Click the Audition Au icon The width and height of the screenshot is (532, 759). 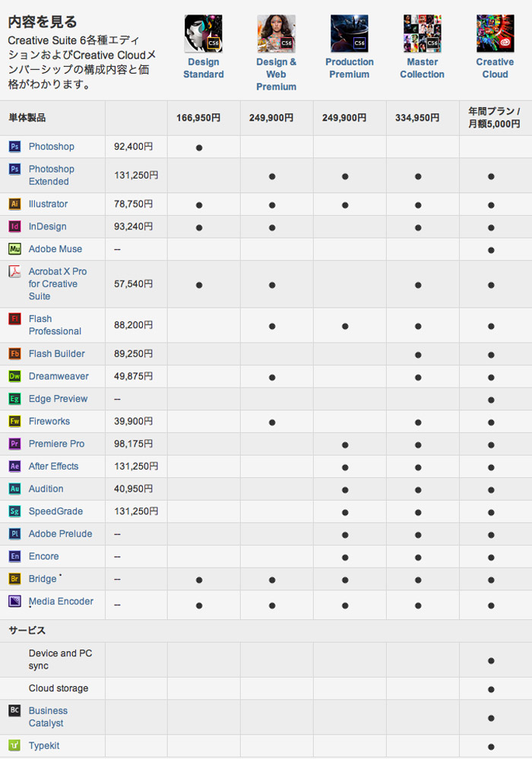click(14, 489)
